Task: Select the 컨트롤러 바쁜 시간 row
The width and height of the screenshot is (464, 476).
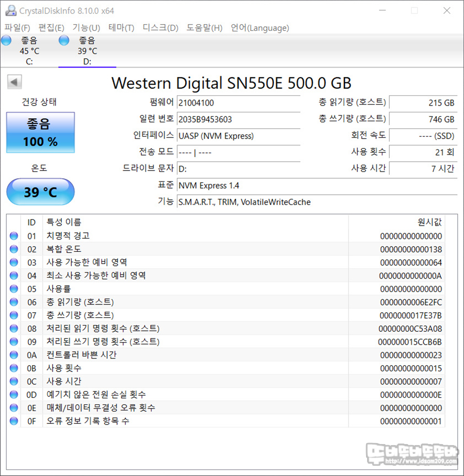Action: pyautogui.click(x=226, y=355)
